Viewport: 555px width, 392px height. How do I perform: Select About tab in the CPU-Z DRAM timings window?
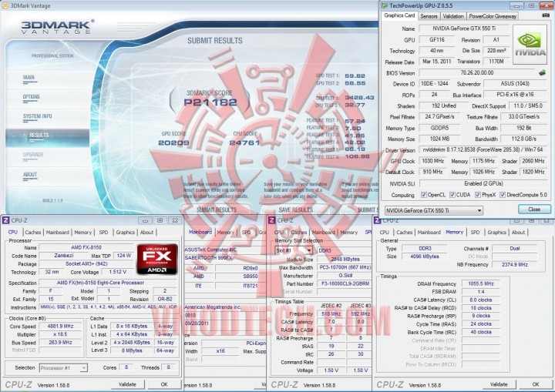pyautogui.click(x=518, y=233)
